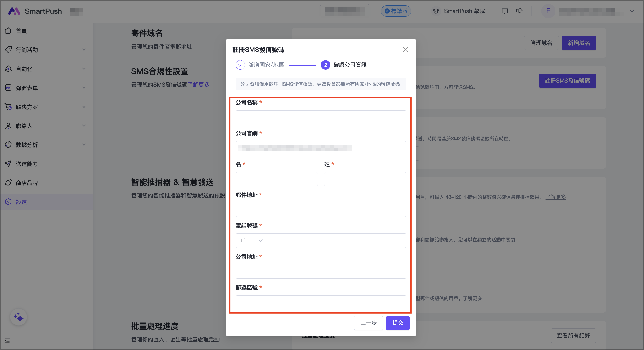Open the chat message icon in header

[504, 11]
